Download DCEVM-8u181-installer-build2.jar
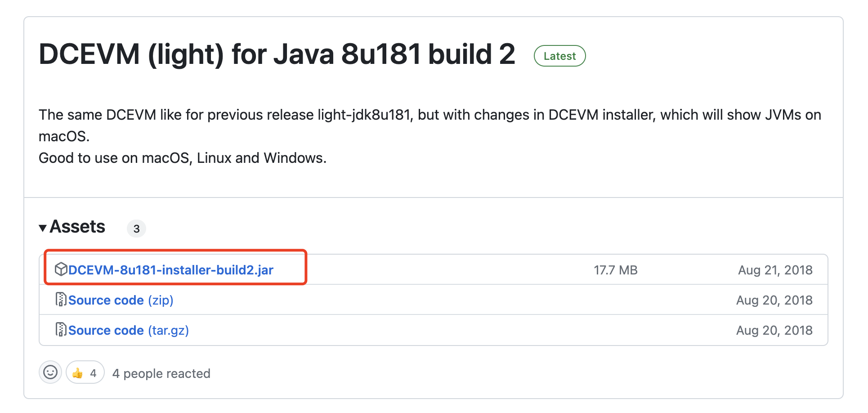The height and width of the screenshot is (413, 868). point(170,270)
